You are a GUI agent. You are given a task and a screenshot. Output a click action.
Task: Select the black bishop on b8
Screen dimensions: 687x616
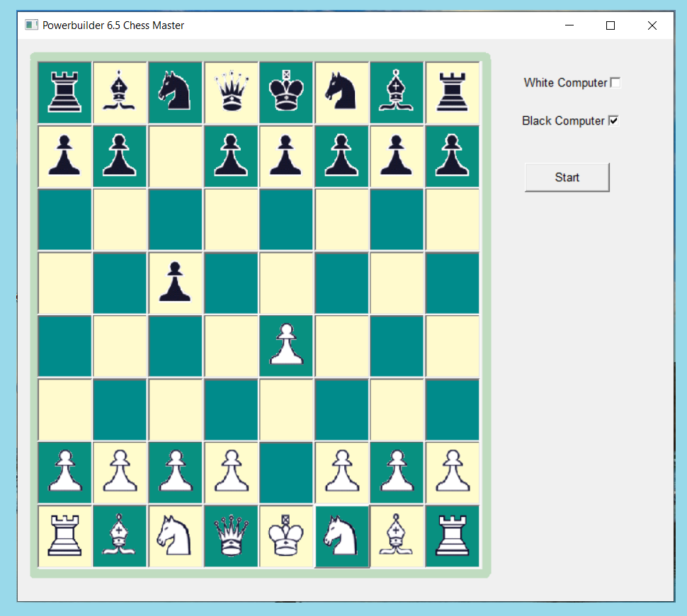(120, 93)
